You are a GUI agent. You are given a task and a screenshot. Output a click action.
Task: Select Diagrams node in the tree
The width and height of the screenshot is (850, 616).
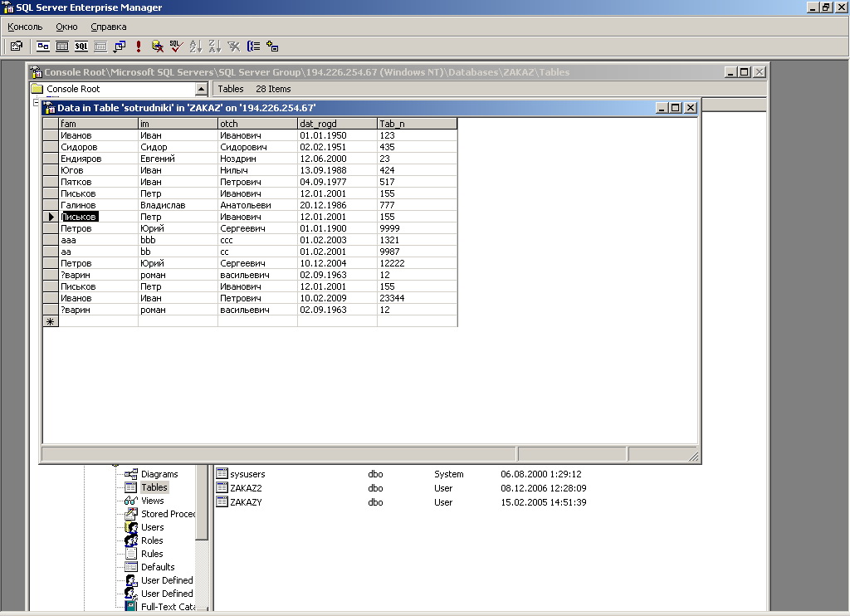pyautogui.click(x=159, y=474)
